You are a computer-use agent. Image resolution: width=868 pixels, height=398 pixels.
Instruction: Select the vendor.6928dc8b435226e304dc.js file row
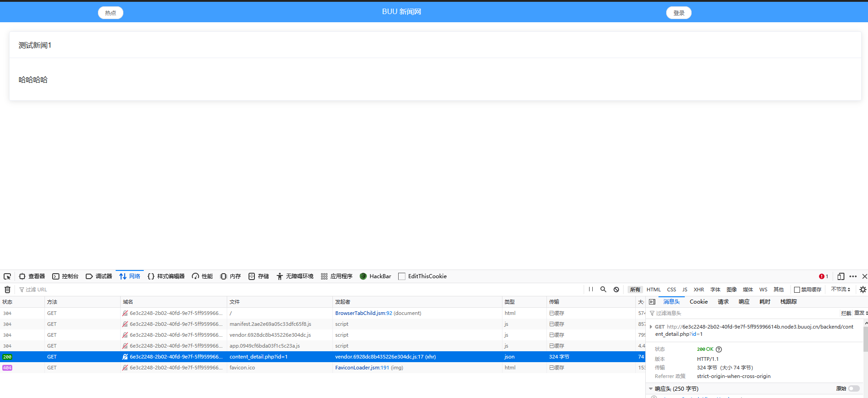(x=322, y=335)
